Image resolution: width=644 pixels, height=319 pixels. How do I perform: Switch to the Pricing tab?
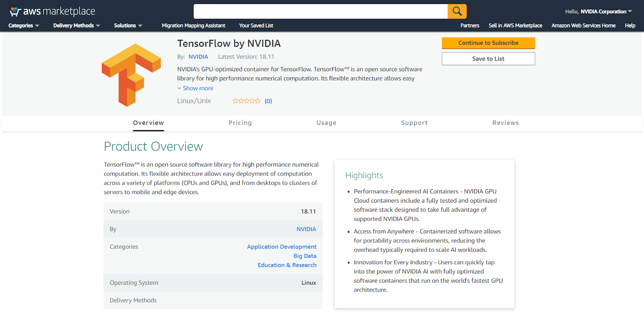tap(240, 123)
